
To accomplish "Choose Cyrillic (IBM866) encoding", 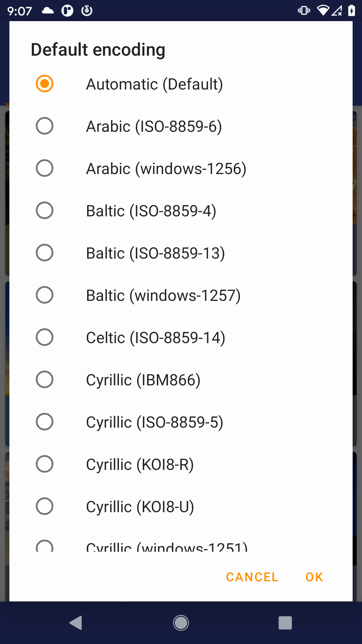I will [45, 379].
